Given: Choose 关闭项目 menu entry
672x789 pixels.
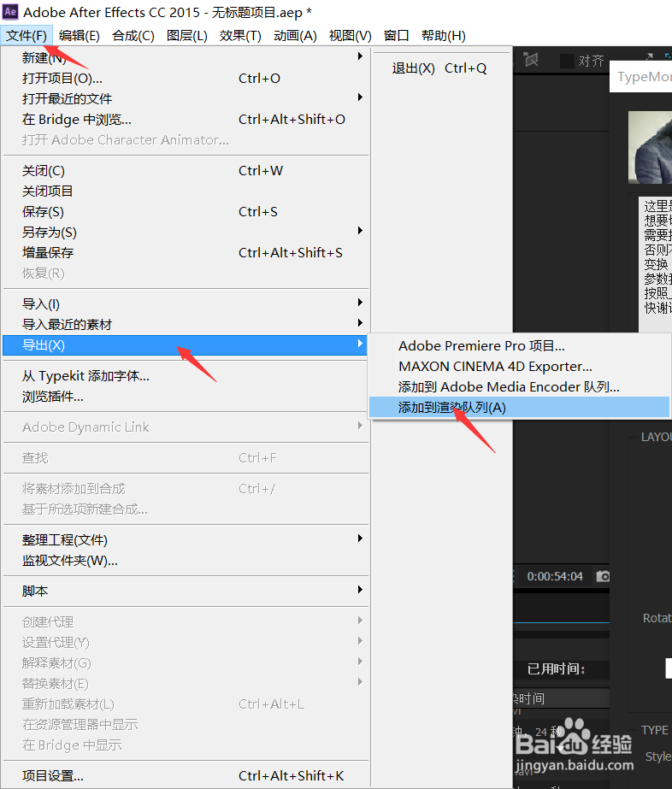Looking at the screenshot, I should [186, 191].
